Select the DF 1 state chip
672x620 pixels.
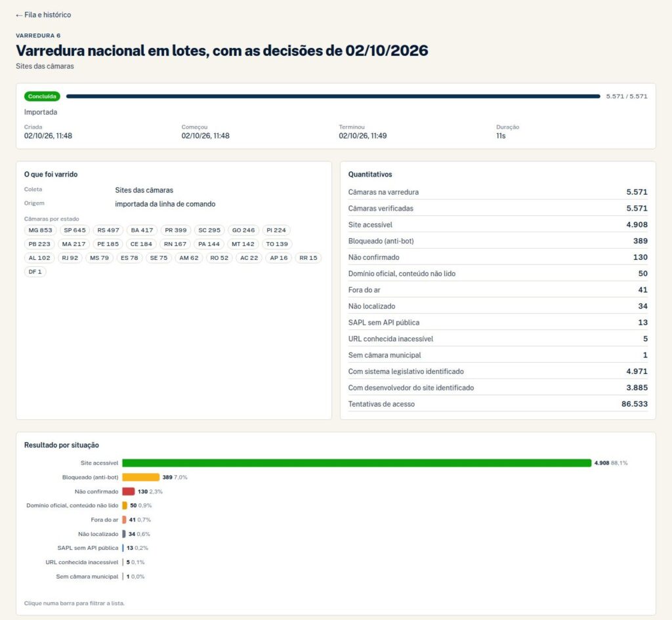tap(35, 271)
